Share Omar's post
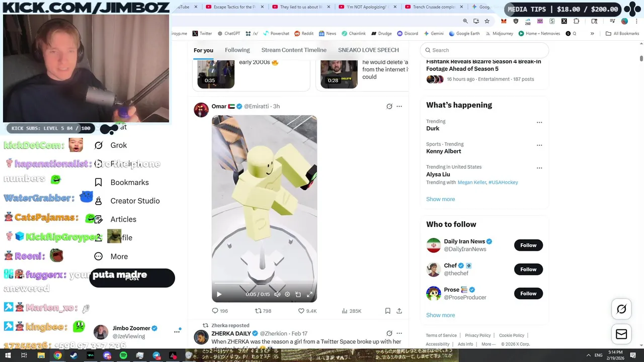This screenshot has height=362, width=644. click(x=399, y=311)
